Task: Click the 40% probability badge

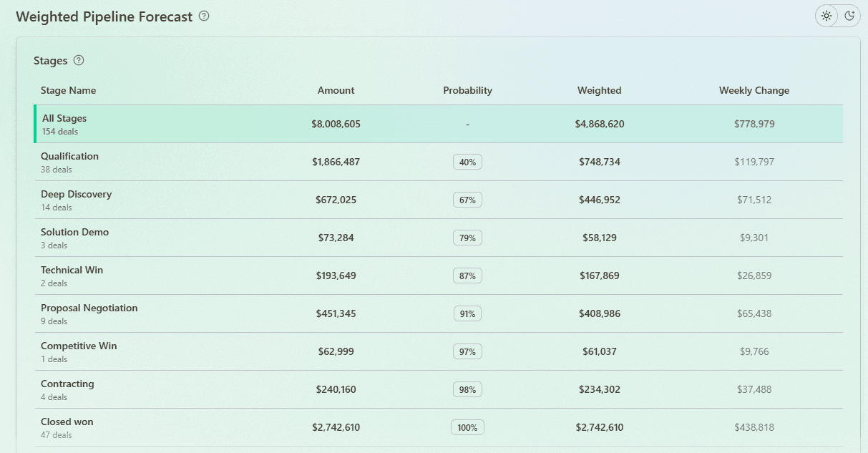Action: (467, 162)
